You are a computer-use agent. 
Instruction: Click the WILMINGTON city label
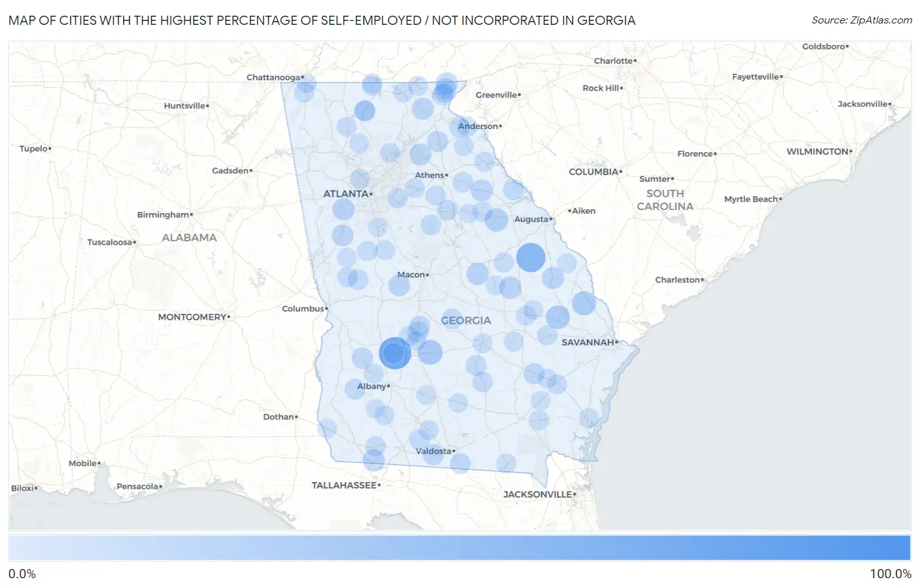tap(818, 151)
